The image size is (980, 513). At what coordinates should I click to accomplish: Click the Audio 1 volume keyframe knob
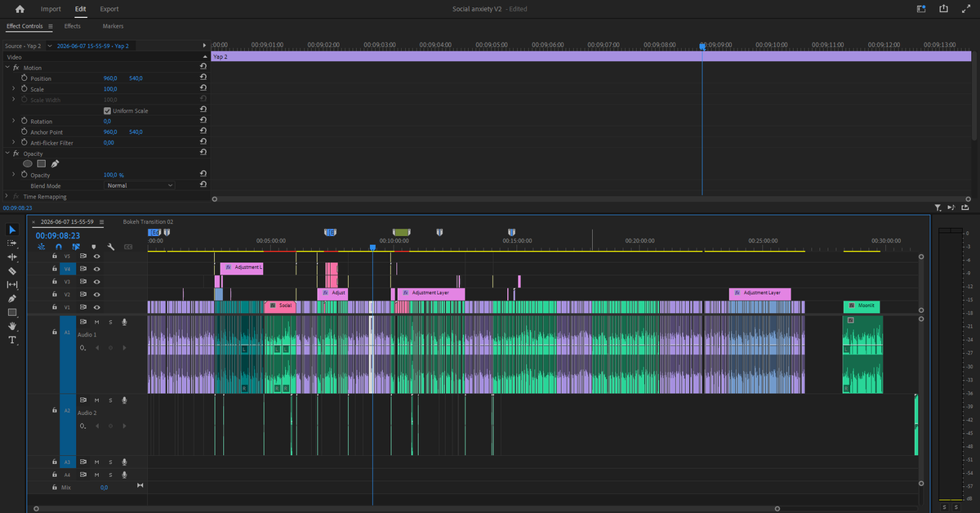point(83,347)
